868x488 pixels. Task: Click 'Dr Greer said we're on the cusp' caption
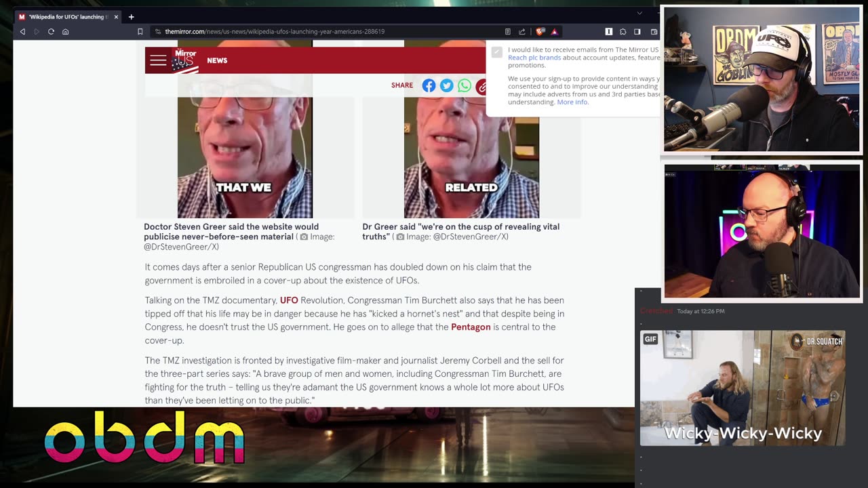click(x=461, y=232)
